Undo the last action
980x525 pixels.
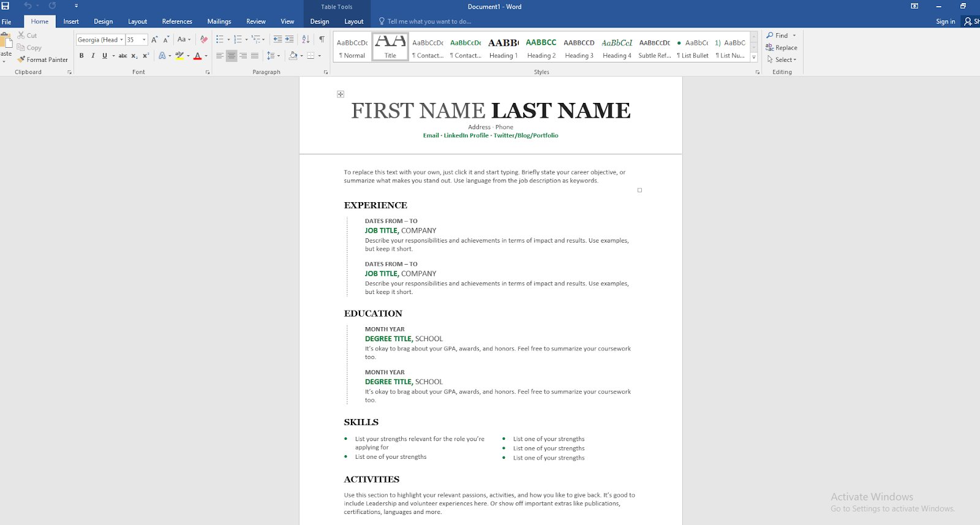tap(28, 6)
